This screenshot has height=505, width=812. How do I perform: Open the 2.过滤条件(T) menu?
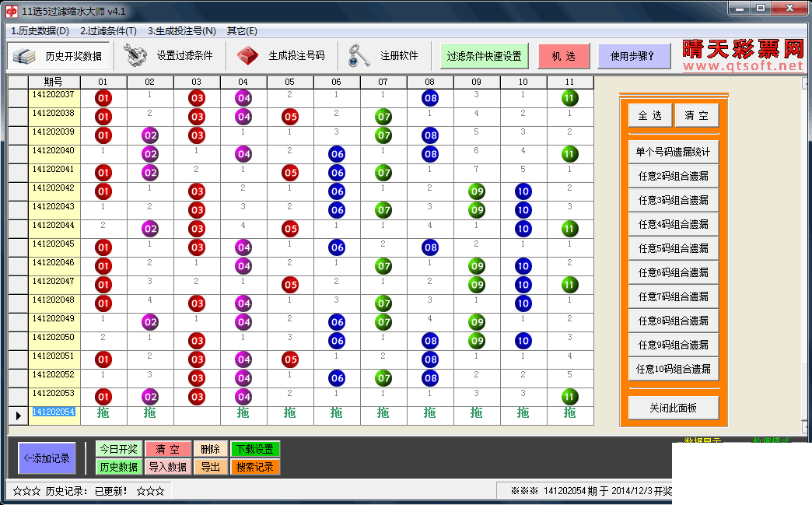[x=108, y=31]
